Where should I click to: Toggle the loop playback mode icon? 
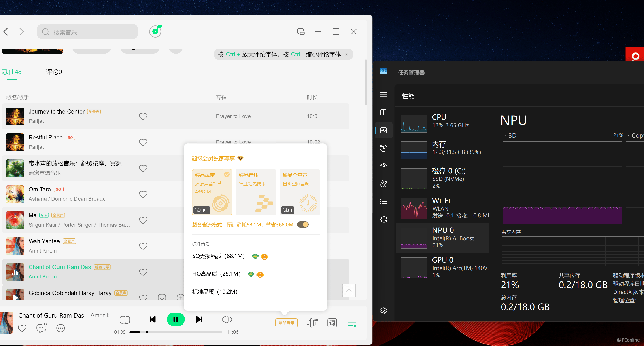(x=125, y=320)
